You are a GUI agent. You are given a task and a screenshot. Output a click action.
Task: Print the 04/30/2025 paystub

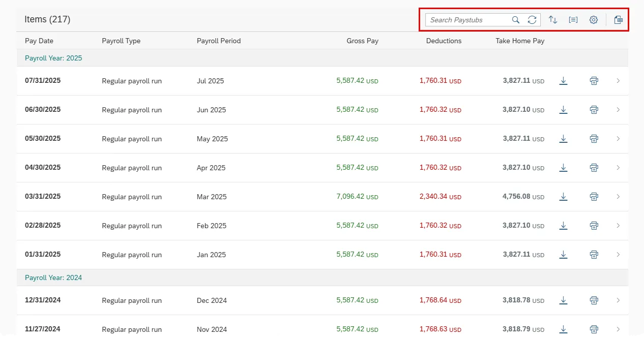tap(594, 168)
